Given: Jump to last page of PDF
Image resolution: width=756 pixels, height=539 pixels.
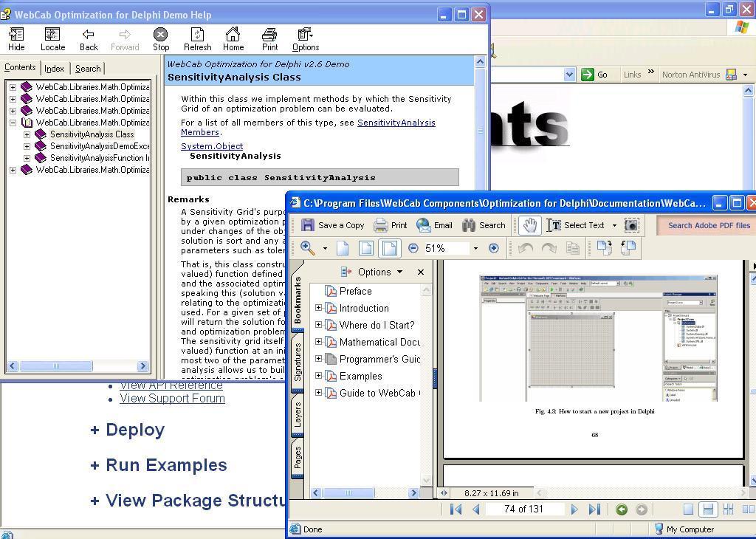Looking at the screenshot, I should click(x=595, y=509).
